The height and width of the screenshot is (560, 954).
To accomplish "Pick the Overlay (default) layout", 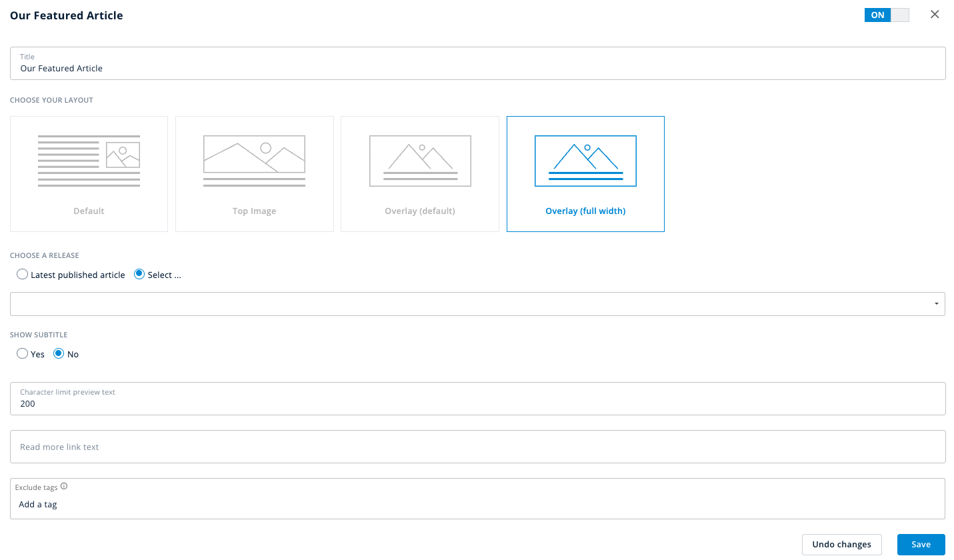I will [420, 174].
